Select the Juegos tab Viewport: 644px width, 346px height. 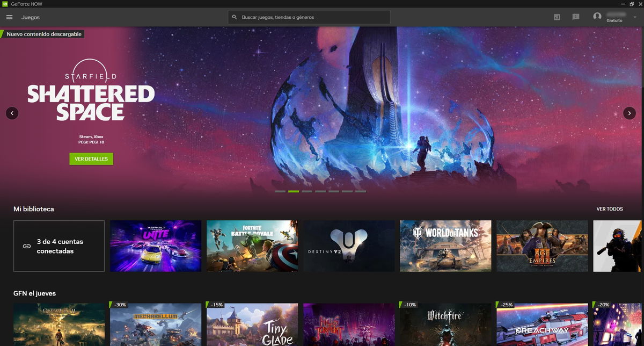point(31,17)
